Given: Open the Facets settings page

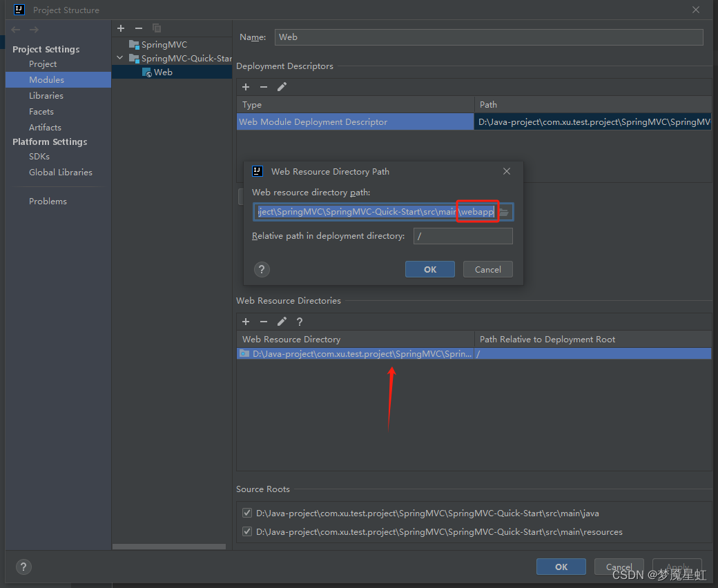Looking at the screenshot, I should (x=41, y=112).
